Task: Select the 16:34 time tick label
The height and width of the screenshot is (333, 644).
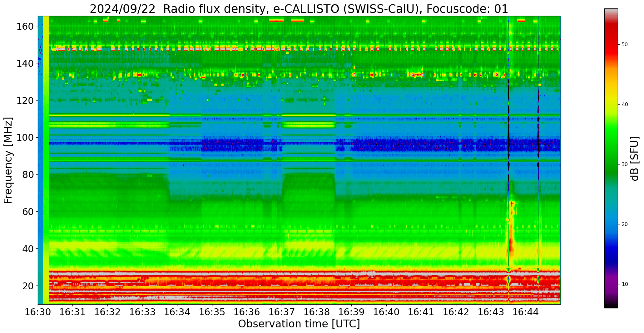Action: tap(177, 312)
